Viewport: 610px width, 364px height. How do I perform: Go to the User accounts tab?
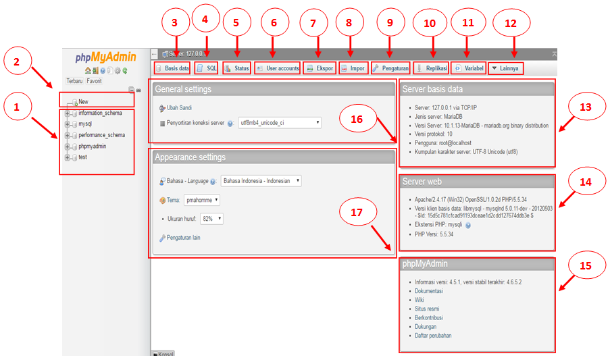point(278,68)
